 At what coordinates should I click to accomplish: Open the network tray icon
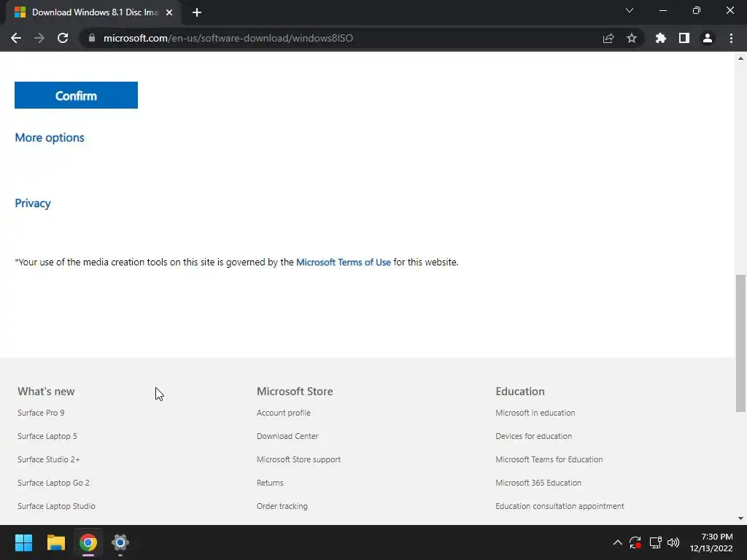click(x=656, y=542)
